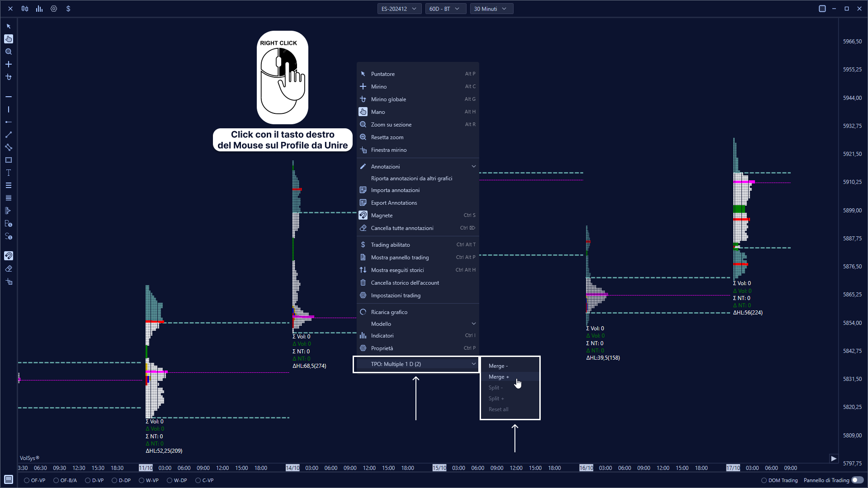Toggle the Pannello di Trading switch

857,480
